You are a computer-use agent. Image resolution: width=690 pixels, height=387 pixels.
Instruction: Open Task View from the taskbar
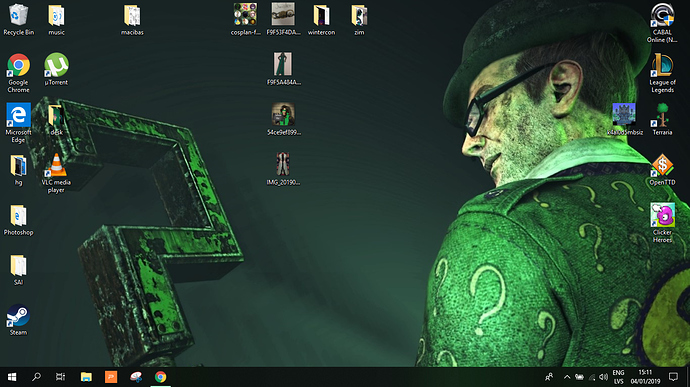[60, 377]
